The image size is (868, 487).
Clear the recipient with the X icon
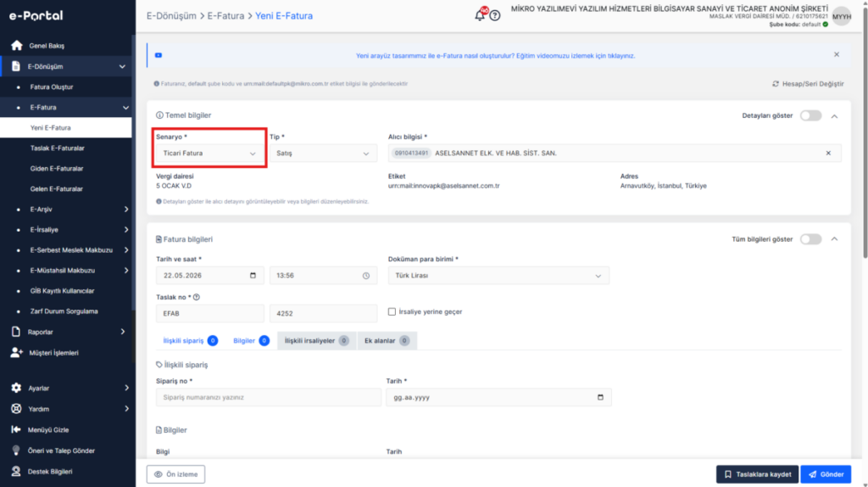(x=828, y=153)
